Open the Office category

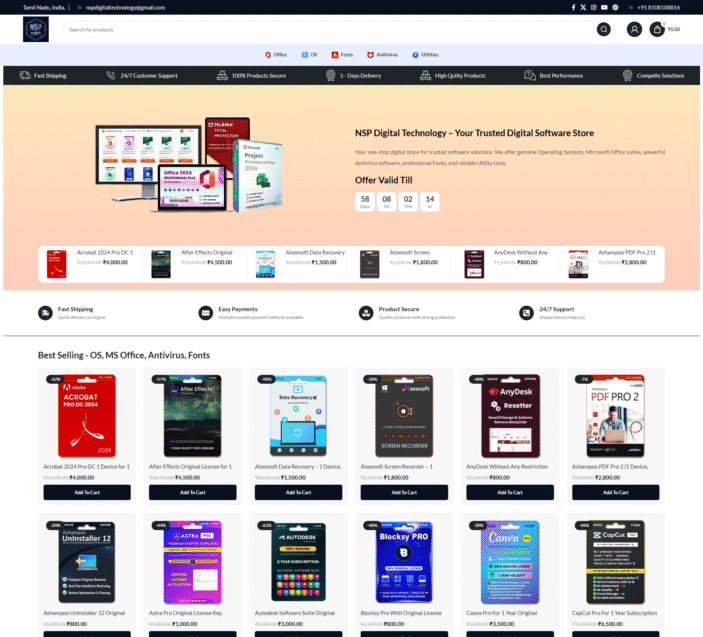[x=276, y=55]
